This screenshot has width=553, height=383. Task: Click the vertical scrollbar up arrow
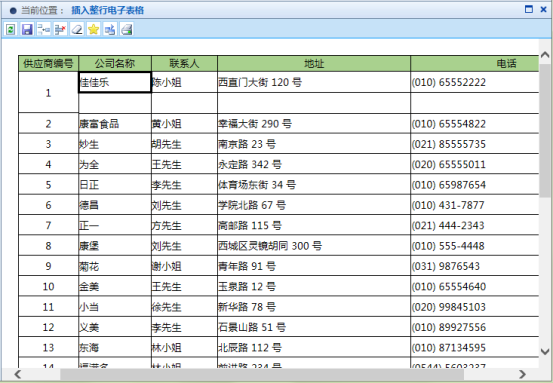tap(545, 55)
